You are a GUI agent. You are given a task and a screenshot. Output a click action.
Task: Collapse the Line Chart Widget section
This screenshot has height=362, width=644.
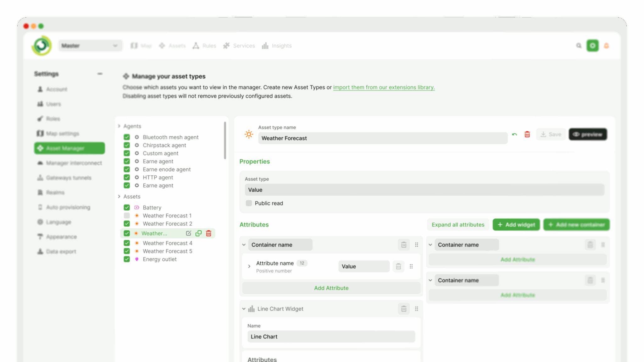(244, 309)
